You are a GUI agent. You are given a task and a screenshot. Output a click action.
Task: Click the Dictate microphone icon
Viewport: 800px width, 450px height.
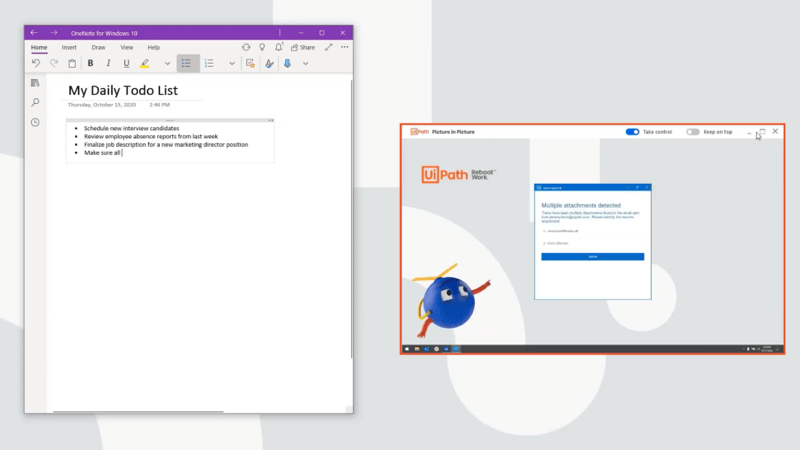(287, 63)
